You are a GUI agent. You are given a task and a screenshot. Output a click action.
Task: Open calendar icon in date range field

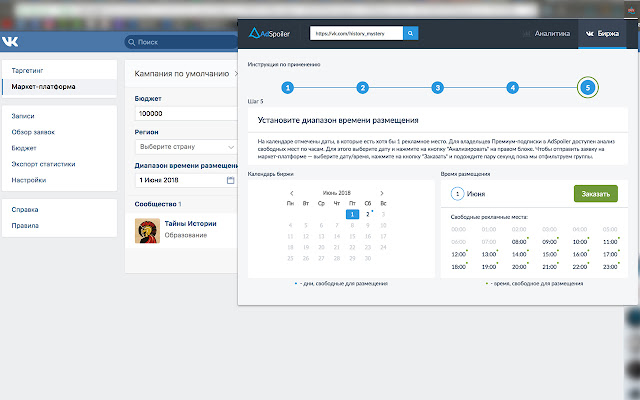230,180
